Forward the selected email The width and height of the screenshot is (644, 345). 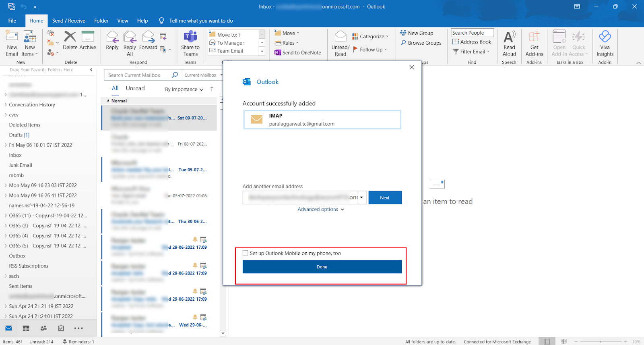148,40
